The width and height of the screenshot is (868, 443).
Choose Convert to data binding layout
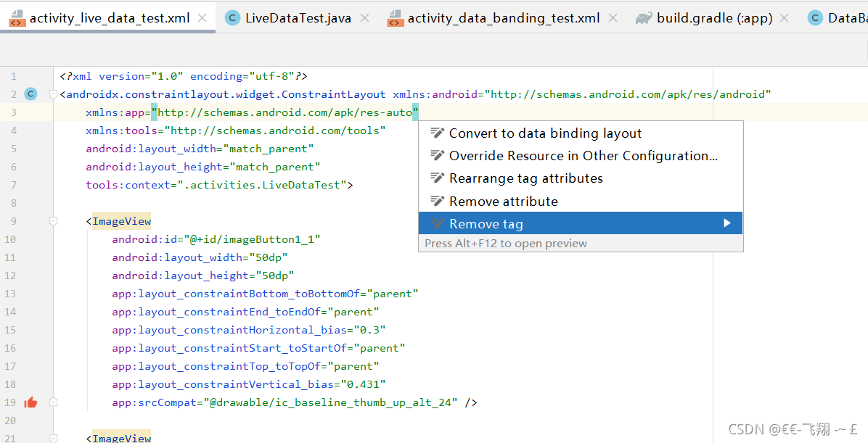[546, 133]
